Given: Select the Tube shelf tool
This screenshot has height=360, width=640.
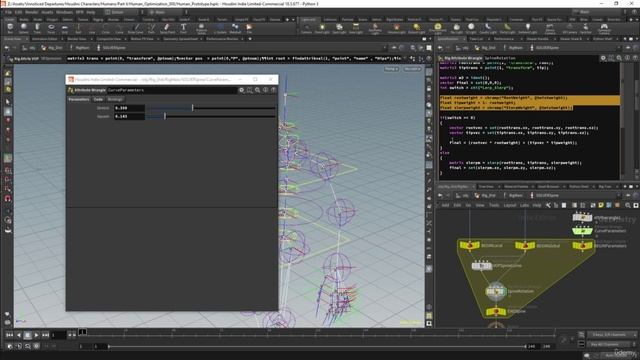Looking at the screenshot, I should (x=37, y=28).
